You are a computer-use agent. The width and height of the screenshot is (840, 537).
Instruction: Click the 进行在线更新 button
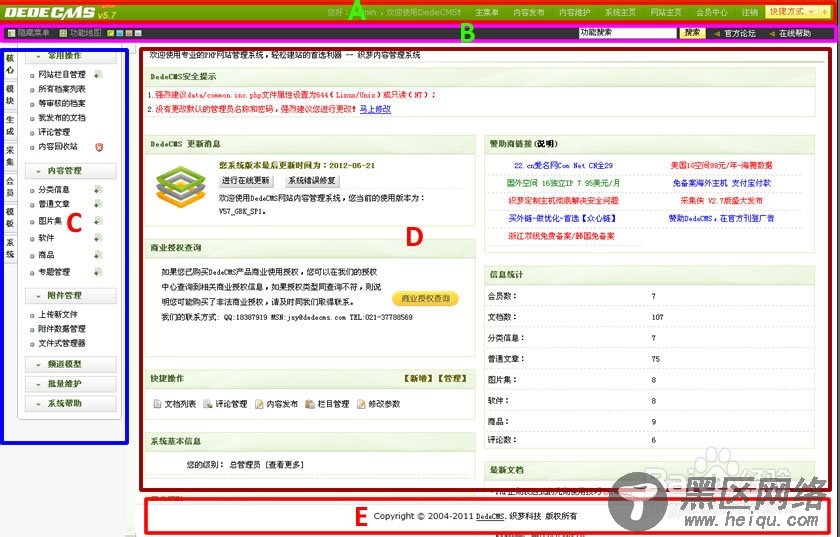[246, 181]
